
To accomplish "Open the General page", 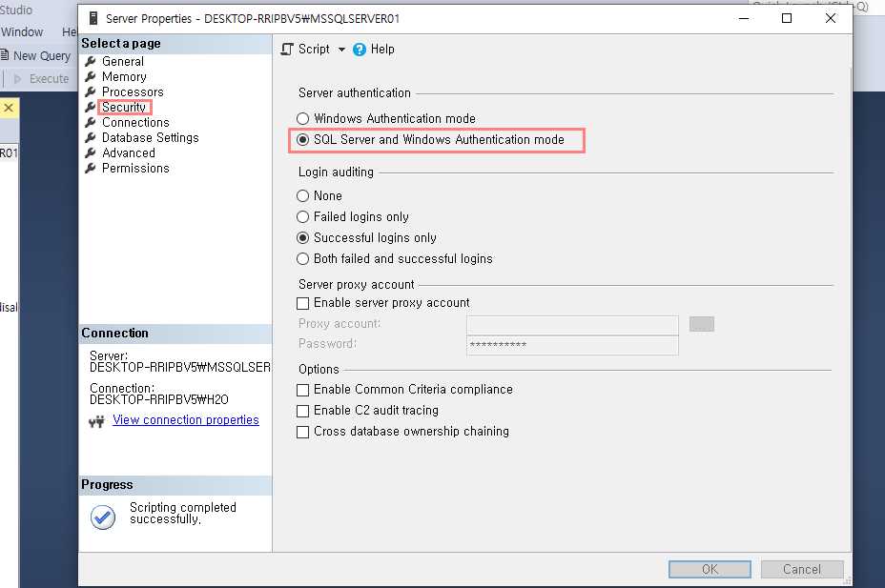I will [122, 61].
